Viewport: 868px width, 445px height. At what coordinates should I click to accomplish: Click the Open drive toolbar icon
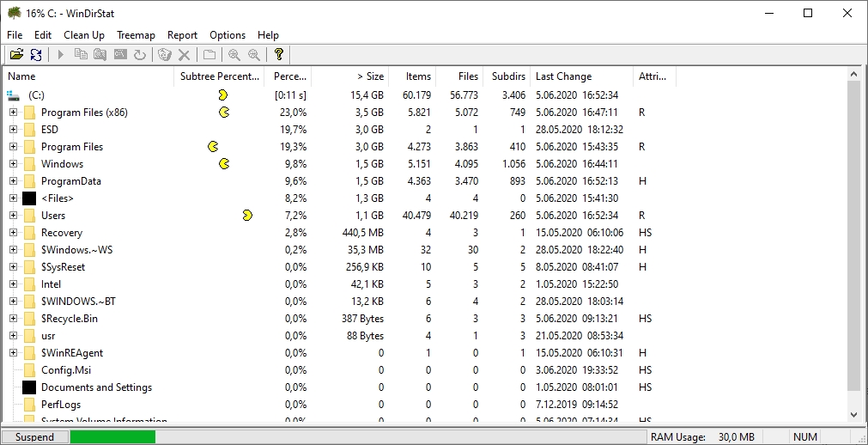(16, 54)
